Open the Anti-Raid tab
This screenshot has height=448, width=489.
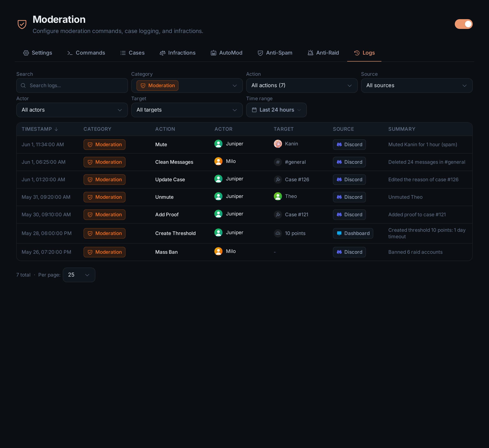click(323, 53)
